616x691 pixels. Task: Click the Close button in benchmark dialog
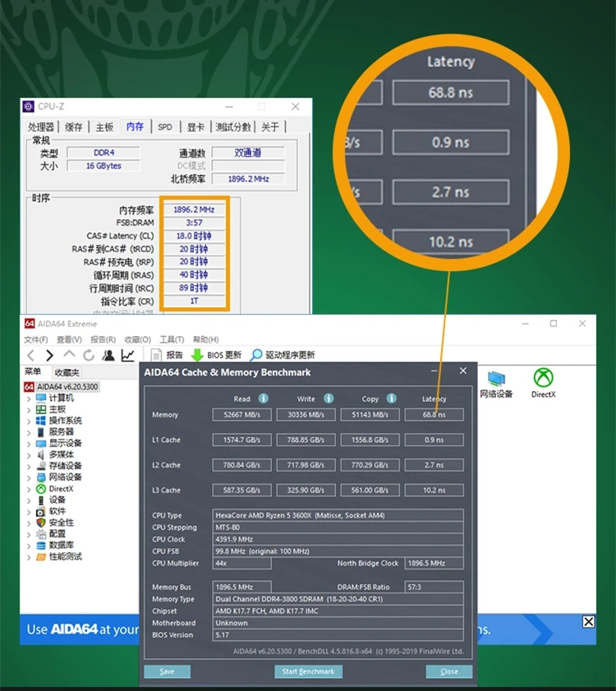[x=449, y=671]
